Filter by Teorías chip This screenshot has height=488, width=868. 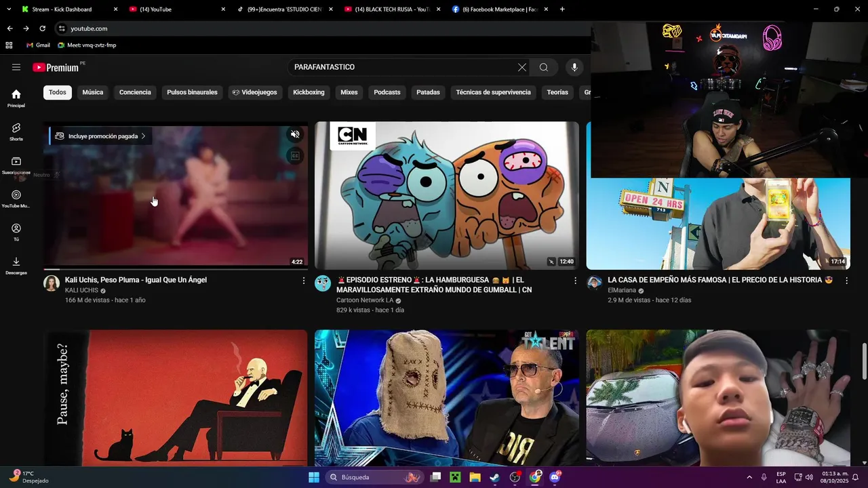(557, 92)
